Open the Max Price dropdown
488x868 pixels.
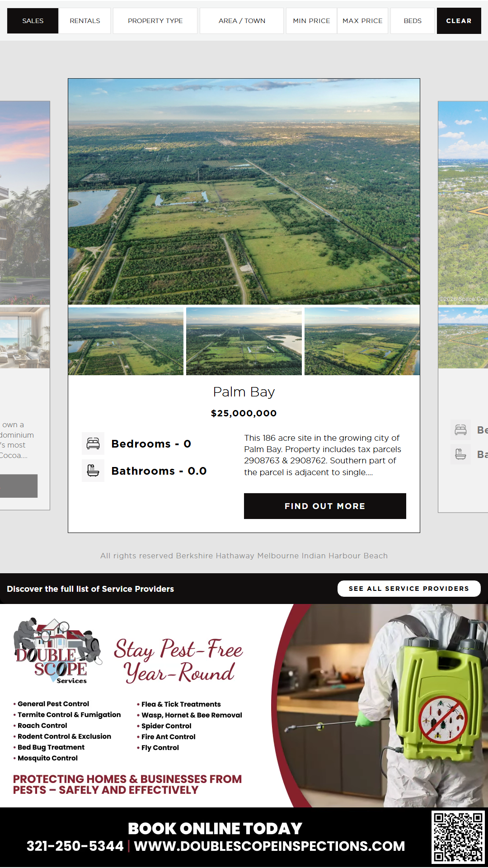point(362,21)
